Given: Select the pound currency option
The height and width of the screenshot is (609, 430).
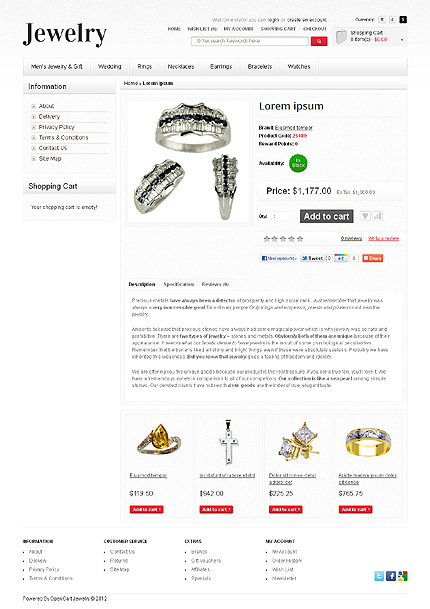Looking at the screenshot, I should (393, 19).
